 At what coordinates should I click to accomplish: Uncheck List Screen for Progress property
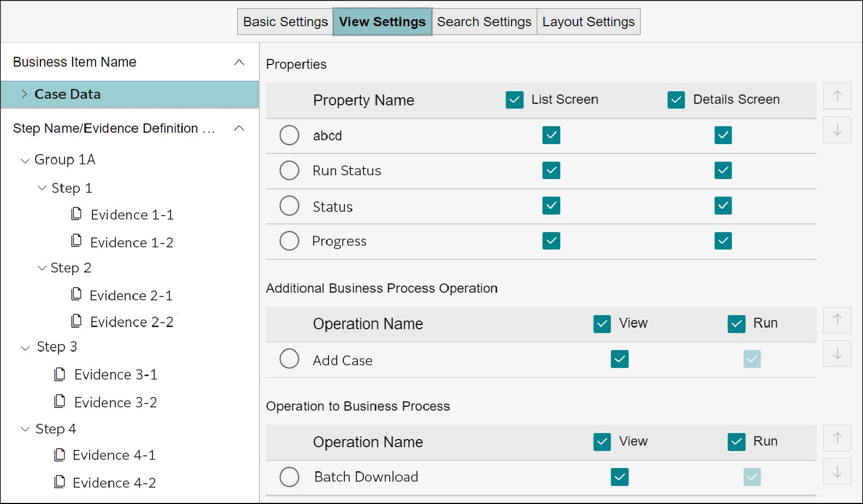coord(551,241)
